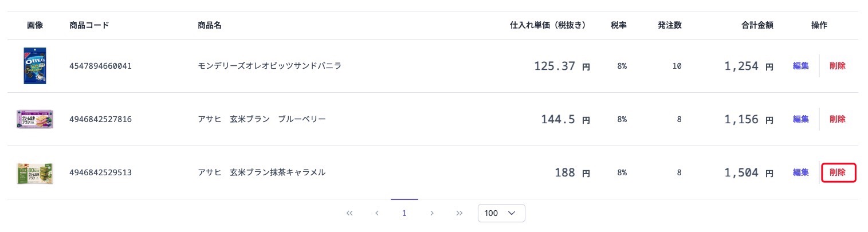Click product code 4547894660041
The width and height of the screenshot is (868, 232).
[100, 66]
